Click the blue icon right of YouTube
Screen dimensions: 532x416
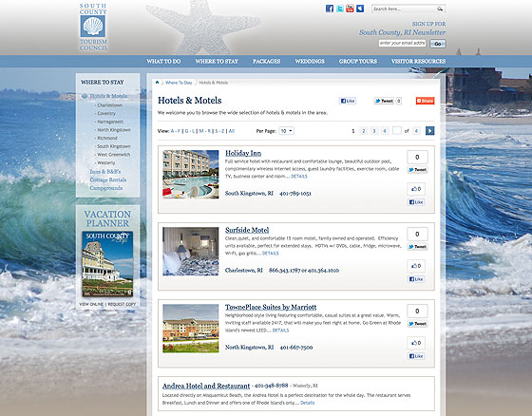point(360,9)
